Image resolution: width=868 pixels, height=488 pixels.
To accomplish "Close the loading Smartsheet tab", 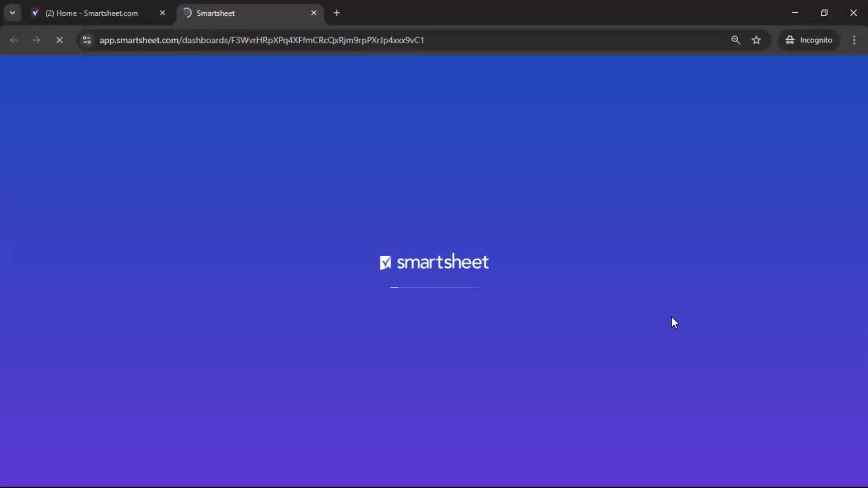I will click(314, 13).
